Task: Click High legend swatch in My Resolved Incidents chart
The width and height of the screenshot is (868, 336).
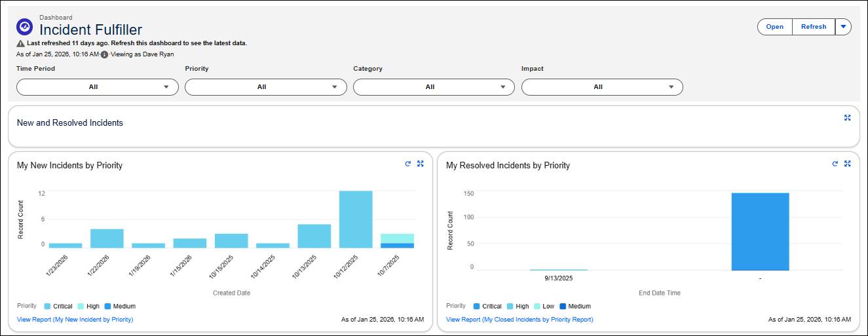Action: (510, 306)
